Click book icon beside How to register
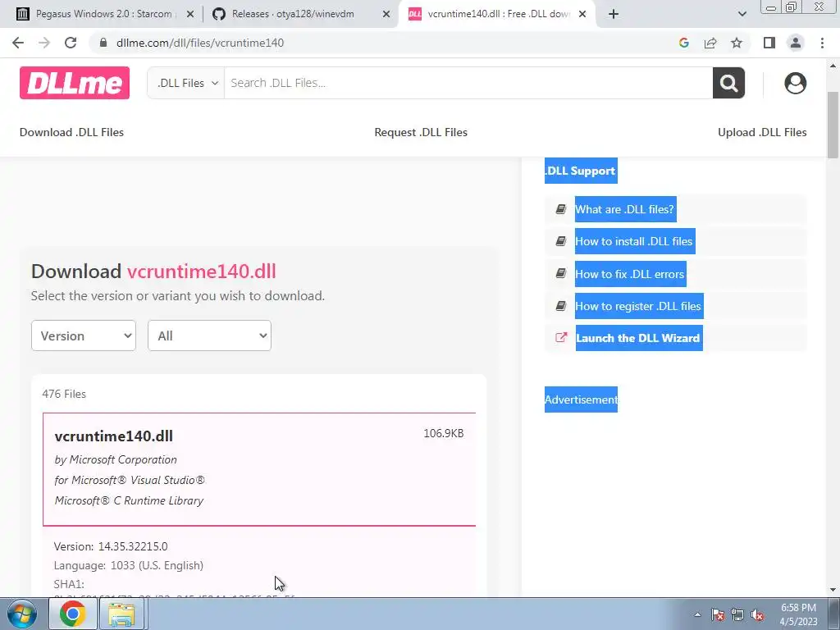The image size is (840, 630). point(561,305)
